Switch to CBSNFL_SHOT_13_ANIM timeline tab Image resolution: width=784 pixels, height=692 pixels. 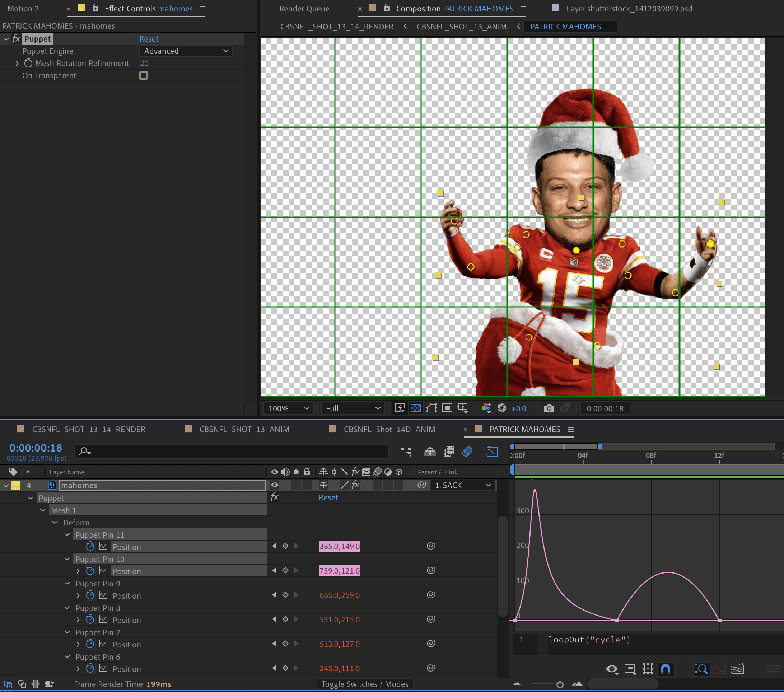(244, 429)
